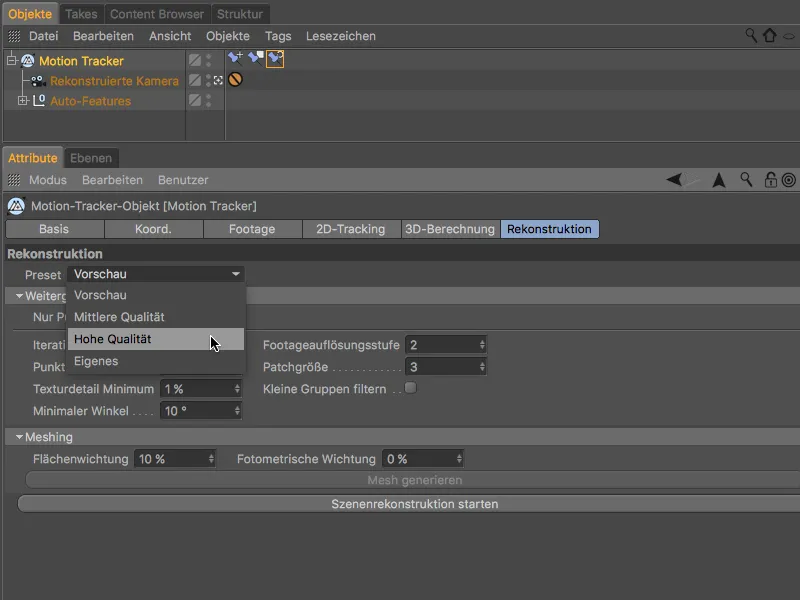Click the Mesh generieren button
This screenshot has width=800, height=600.
414,480
